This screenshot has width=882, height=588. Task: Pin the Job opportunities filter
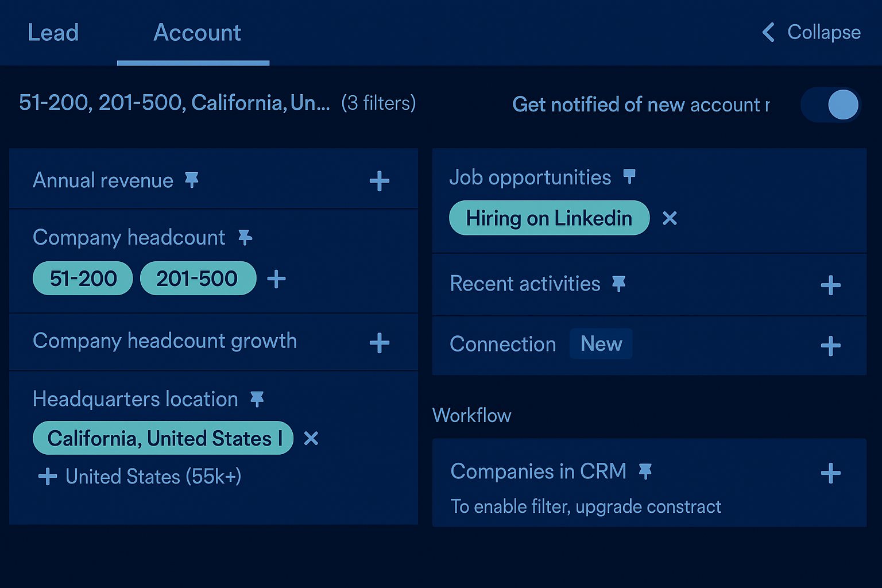[630, 177]
